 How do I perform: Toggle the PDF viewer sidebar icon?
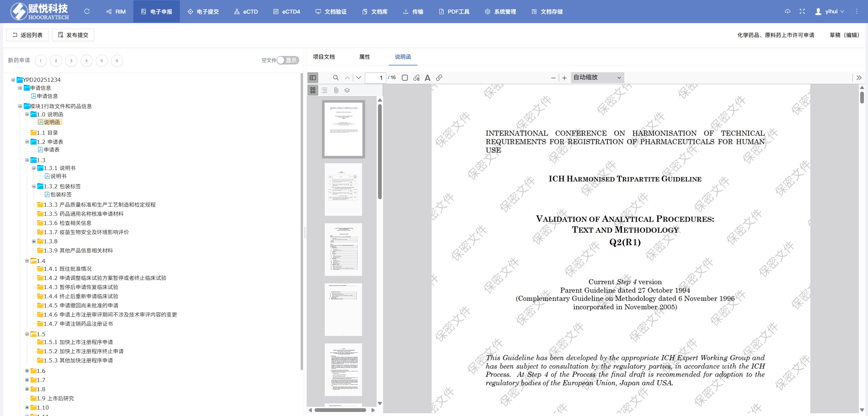pyautogui.click(x=313, y=78)
